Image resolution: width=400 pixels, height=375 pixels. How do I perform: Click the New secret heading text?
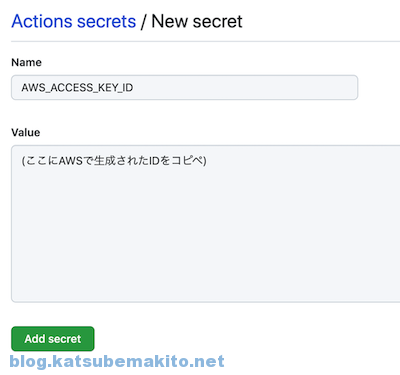[x=197, y=22]
